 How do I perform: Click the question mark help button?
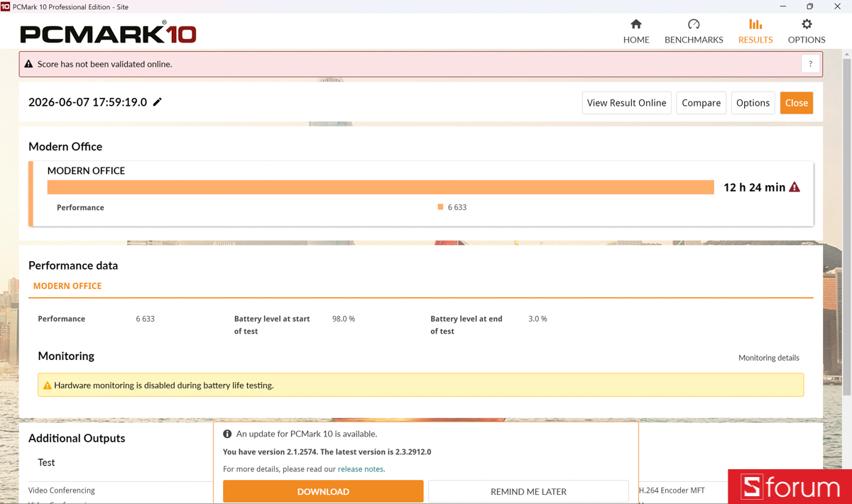click(810, 64)
